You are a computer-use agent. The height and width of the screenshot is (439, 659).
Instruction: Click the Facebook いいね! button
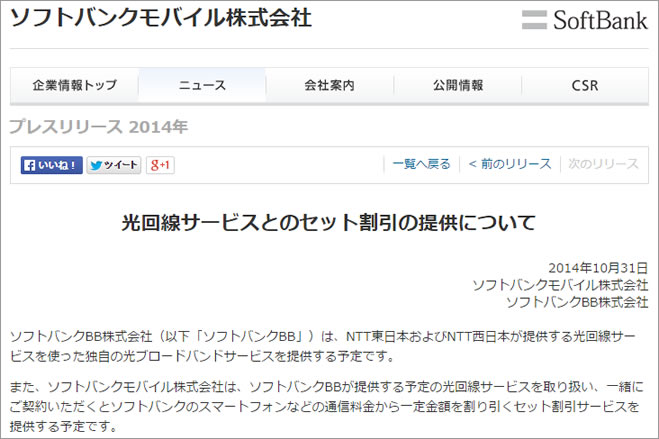[51, 165]
